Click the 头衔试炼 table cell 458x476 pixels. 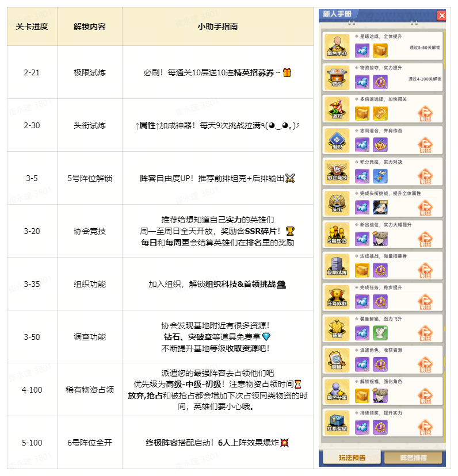(90, 125)
